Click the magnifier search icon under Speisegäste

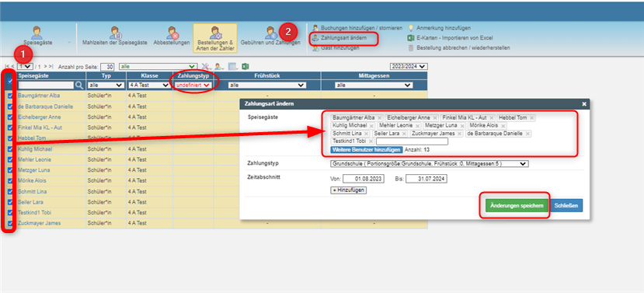79,85
